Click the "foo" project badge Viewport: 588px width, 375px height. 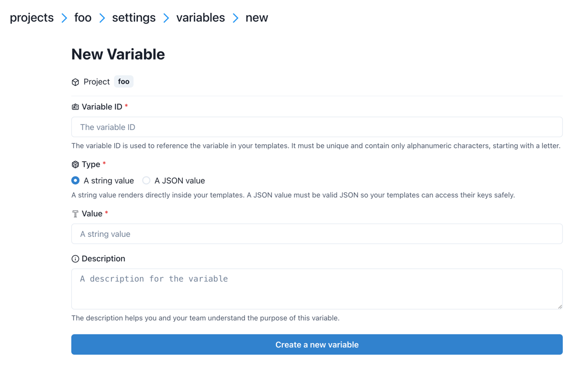coord(123,81)
